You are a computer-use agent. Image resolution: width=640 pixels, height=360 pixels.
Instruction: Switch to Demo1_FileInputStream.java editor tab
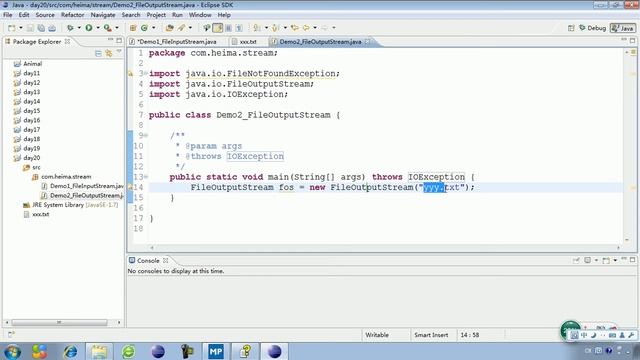coord(176,42)
